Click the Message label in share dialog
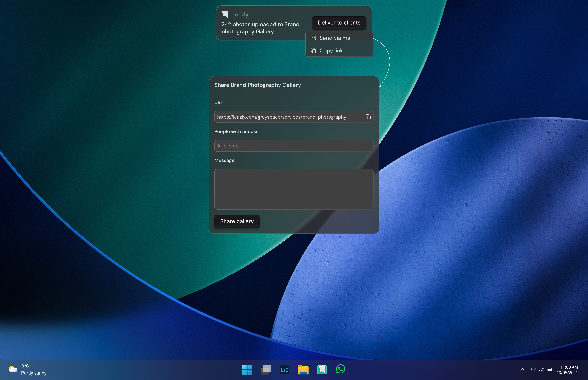Viewport: 588px width, 380px height. (x=224, y=160)
